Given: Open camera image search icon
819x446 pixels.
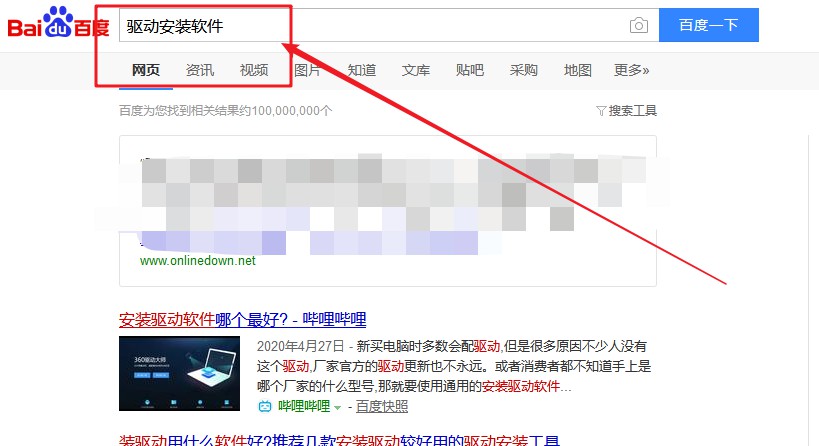Looking at the screenshot, I should 639,26.
